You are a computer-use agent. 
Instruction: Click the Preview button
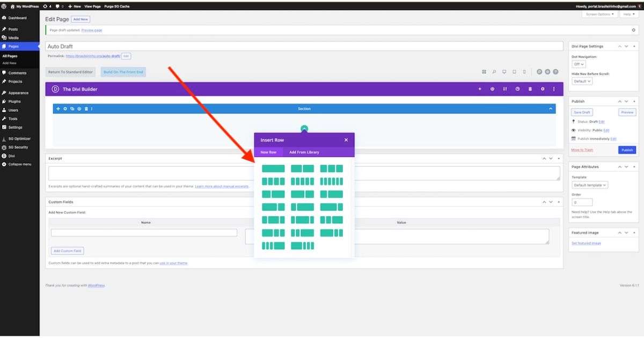point(627,113)
